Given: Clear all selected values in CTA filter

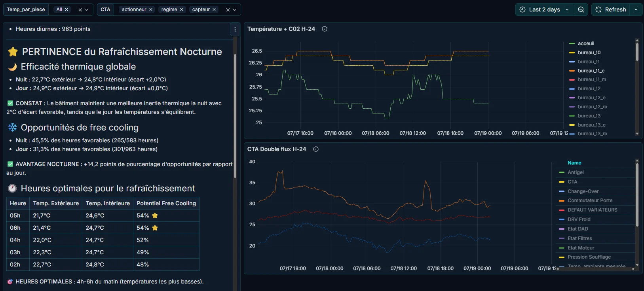Looking at the screenshot, I should pyautogui.click(x=228, y=10).
